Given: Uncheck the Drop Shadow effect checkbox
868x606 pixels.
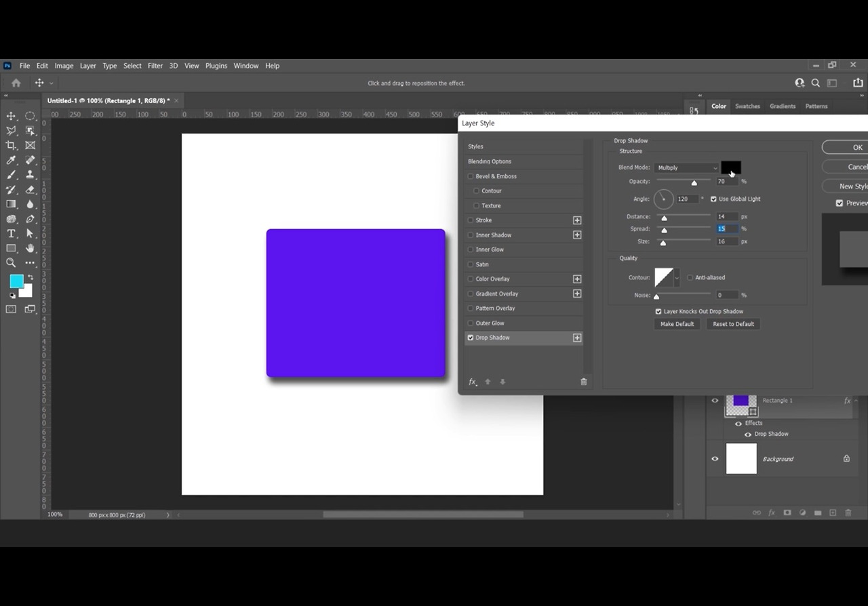Looking at the screenshot, I should [x=471, y=338].
